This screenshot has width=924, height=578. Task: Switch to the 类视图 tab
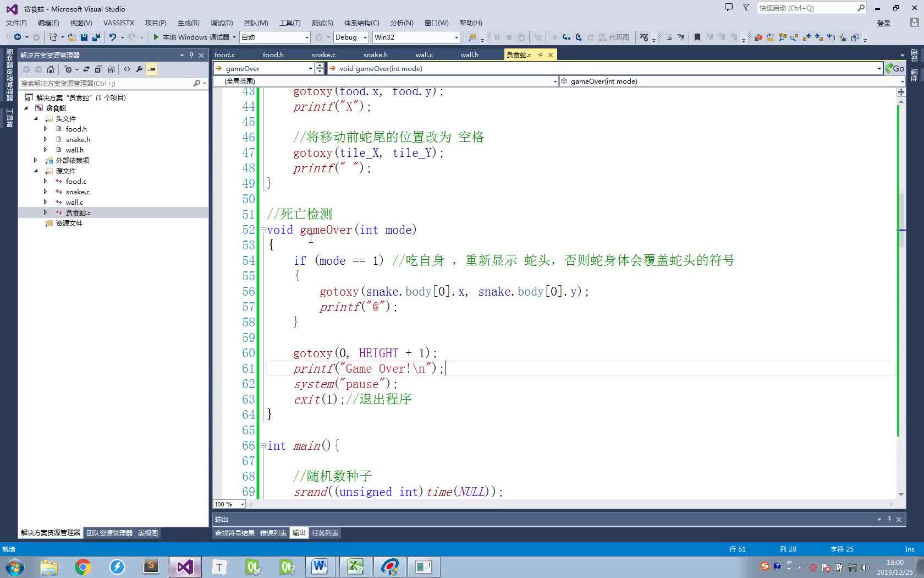click(x=147, y=533)
